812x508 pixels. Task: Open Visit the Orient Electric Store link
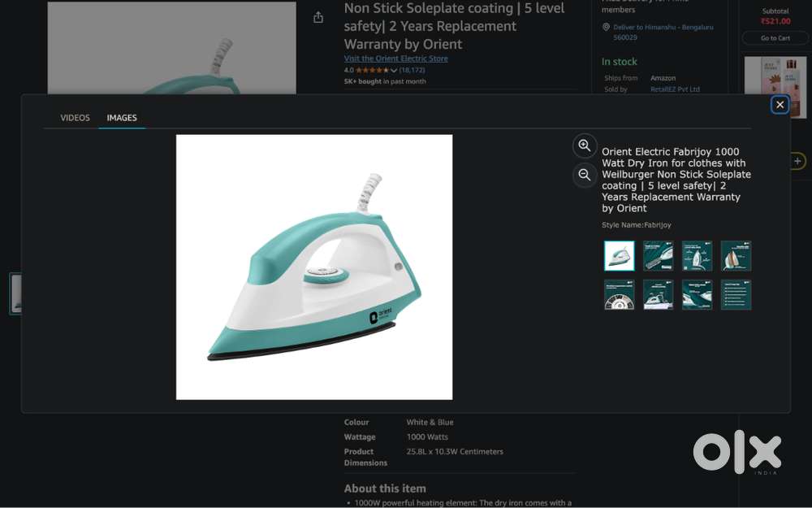click(395, 59)
